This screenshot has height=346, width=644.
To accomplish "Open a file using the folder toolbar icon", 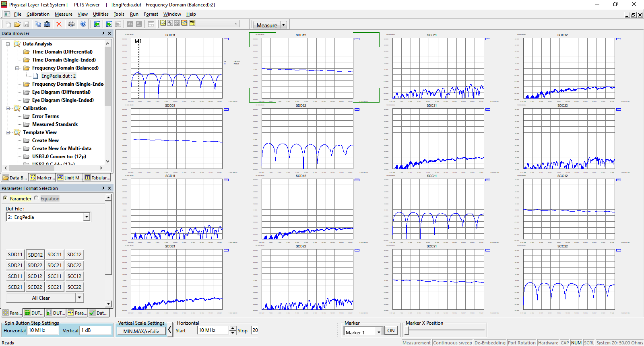I will (17, 24).
